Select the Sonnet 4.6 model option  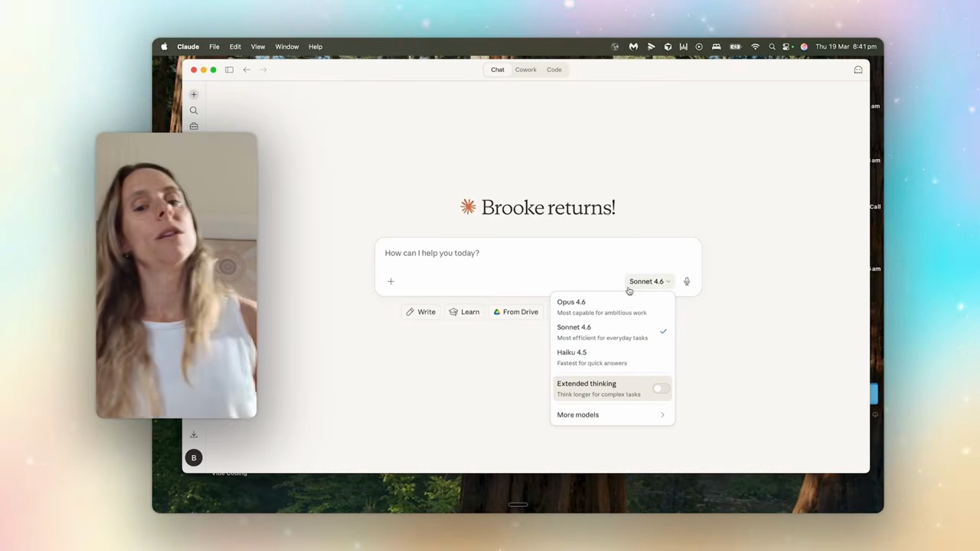pyautogui.click(x=612, y=332)
